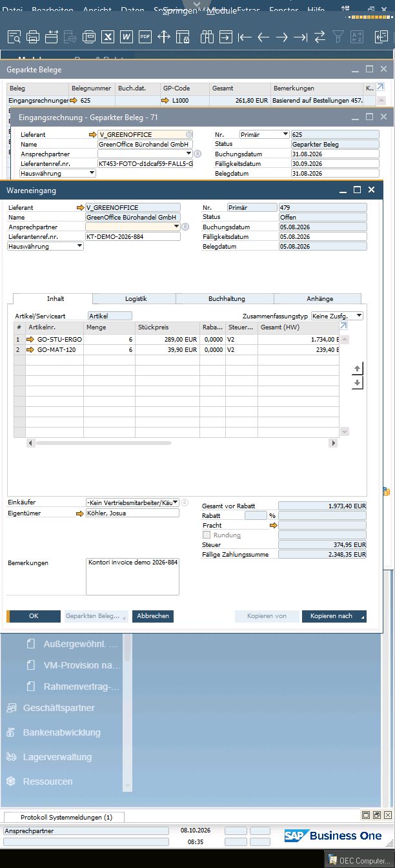Open link arrow for GO-STU-ERGO item
Image resolution: width=395 pixels, height=868 pixels.
(30, 339)
